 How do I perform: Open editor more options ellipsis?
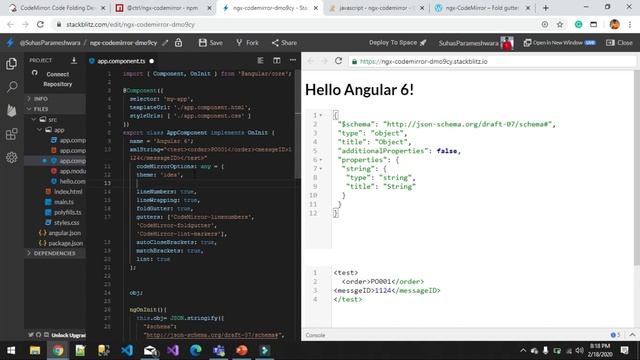click(293, 60)
